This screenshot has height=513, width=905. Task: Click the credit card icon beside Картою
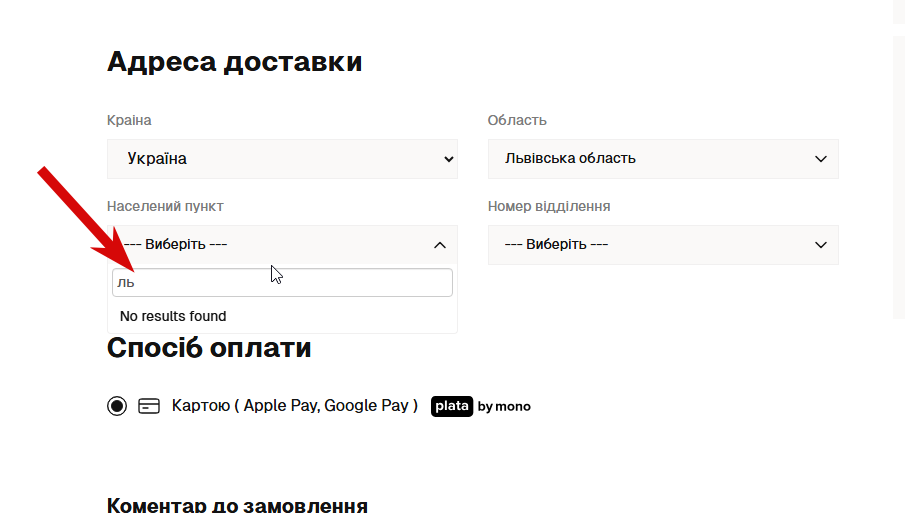tap(149, 406)
